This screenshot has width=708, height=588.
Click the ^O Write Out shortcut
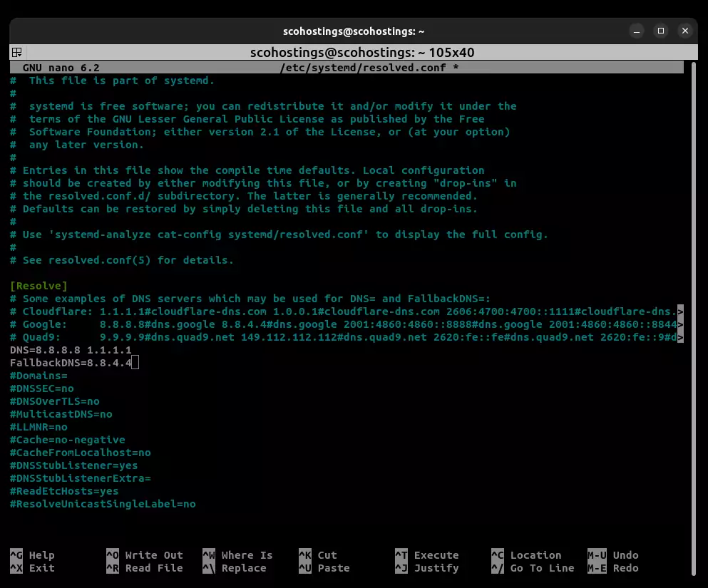(x=145, y=555)
